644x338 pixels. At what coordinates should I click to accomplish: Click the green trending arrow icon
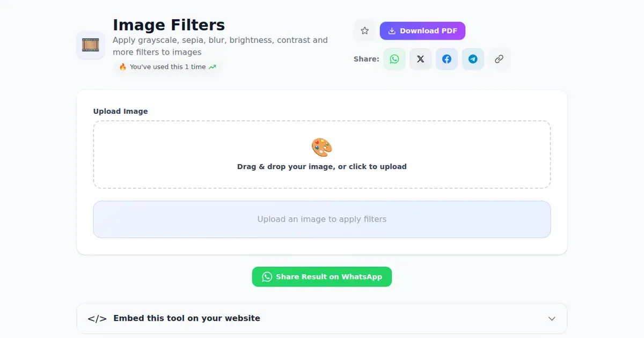[213, 67]
